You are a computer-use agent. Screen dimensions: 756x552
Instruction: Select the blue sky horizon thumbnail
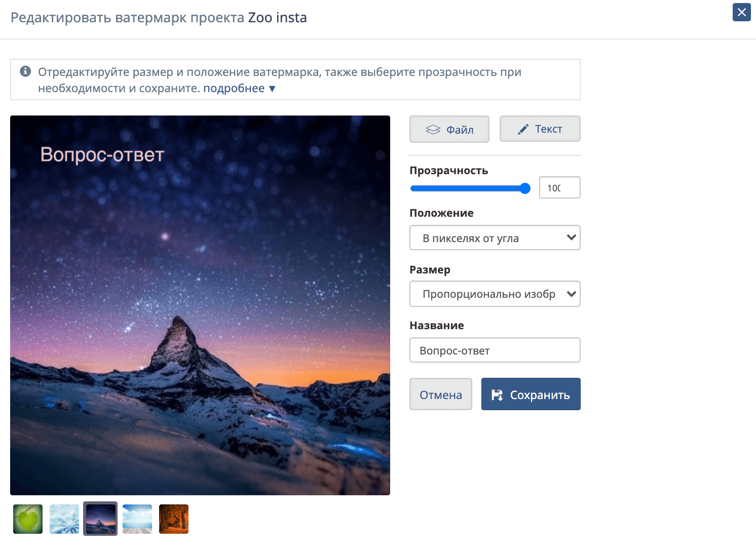click(x=137, y=519)
